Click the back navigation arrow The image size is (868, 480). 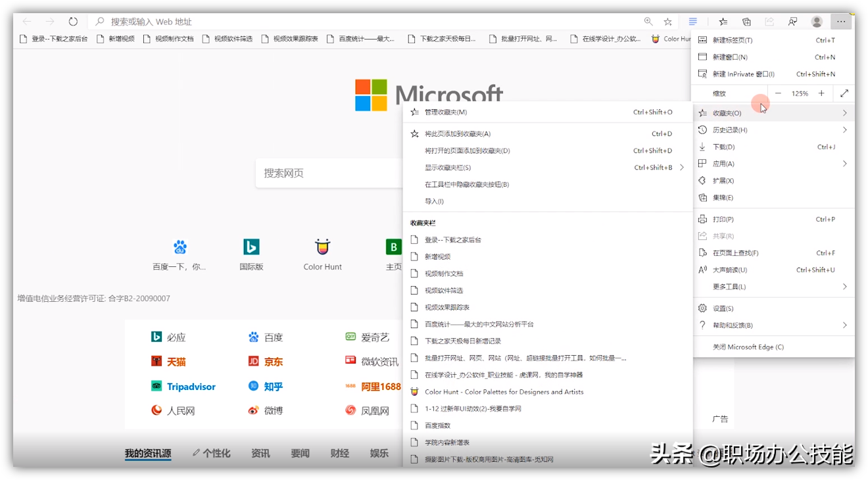point(27,22)
